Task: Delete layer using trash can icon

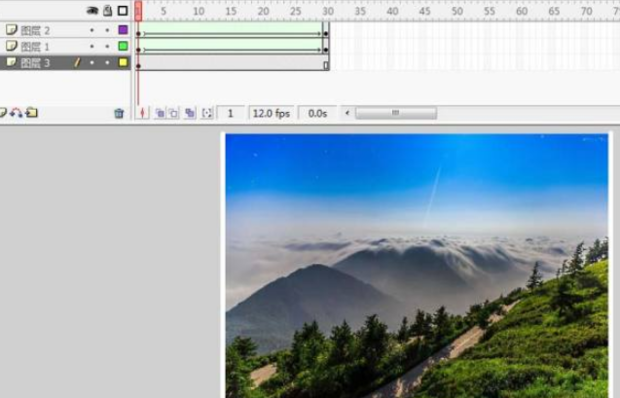Action: (x=119, y=113)
